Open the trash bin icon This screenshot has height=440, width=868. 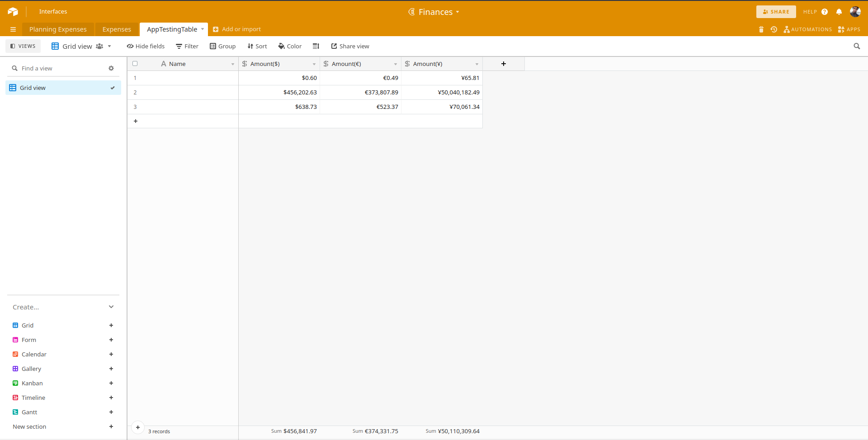pyautogui.click(x=761, y=29)
